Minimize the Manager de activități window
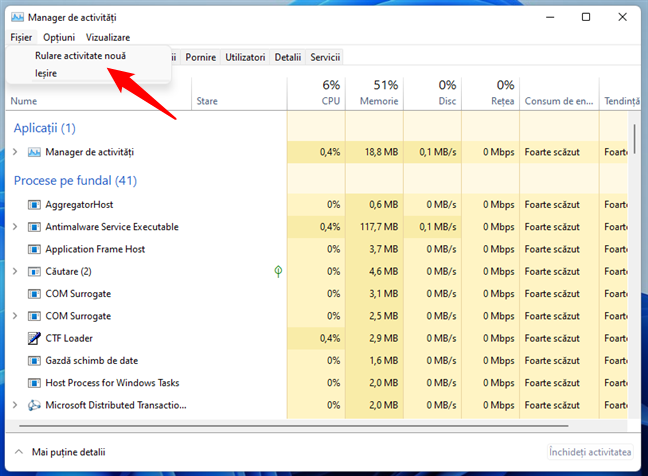 point(550,17)
